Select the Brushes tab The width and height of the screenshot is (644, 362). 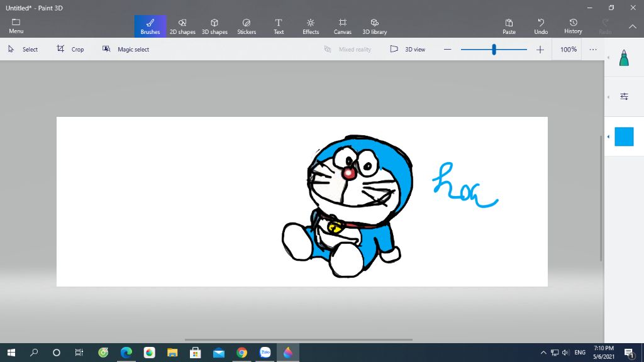(x=150, y=26)
